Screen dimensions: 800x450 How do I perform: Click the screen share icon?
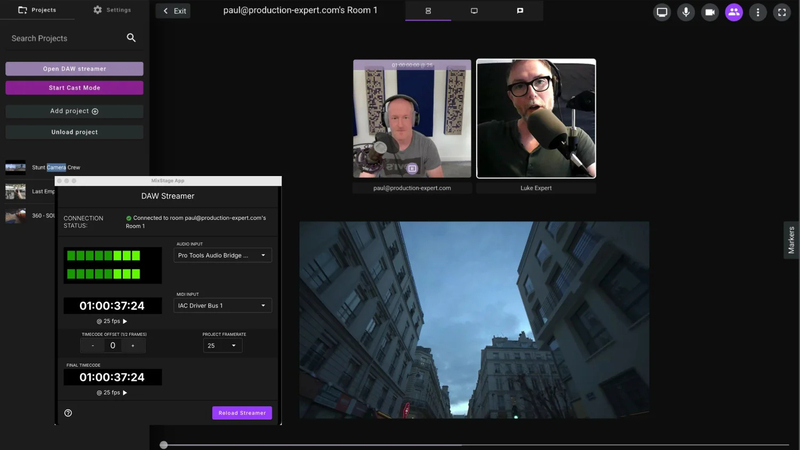662,12
